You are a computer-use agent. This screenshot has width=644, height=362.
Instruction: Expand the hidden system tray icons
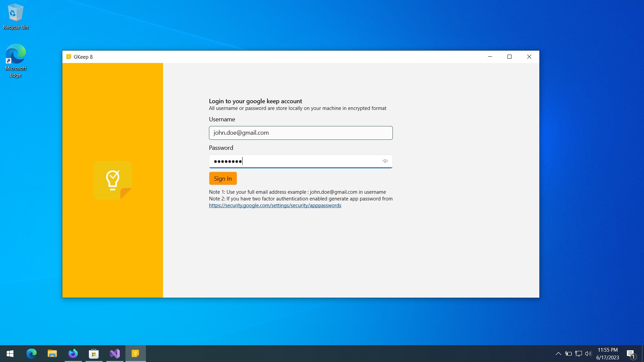(x=558, y=354)
